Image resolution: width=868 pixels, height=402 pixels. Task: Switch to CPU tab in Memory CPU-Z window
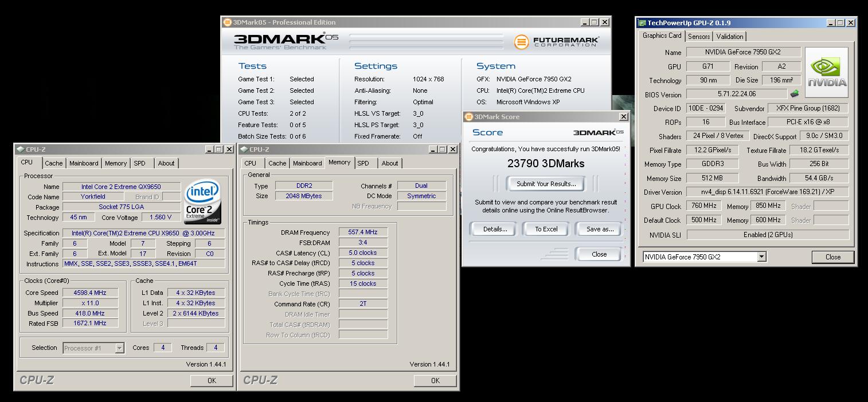tap(251, 163)
